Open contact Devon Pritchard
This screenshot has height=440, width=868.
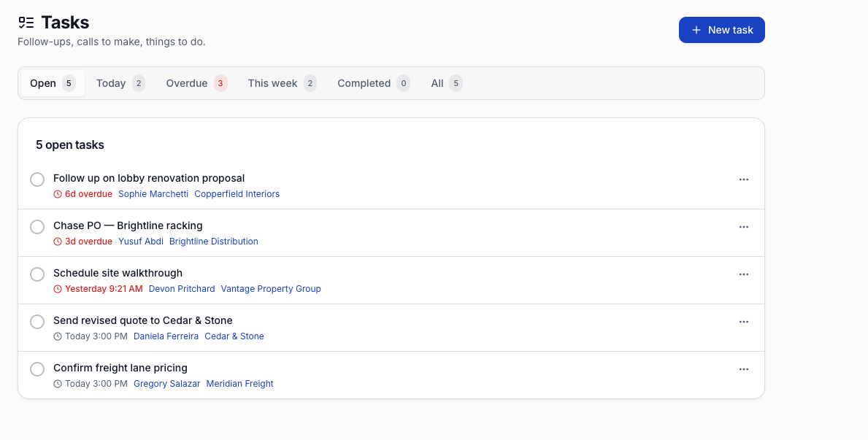pyautogui.click(x=182, y=289)
